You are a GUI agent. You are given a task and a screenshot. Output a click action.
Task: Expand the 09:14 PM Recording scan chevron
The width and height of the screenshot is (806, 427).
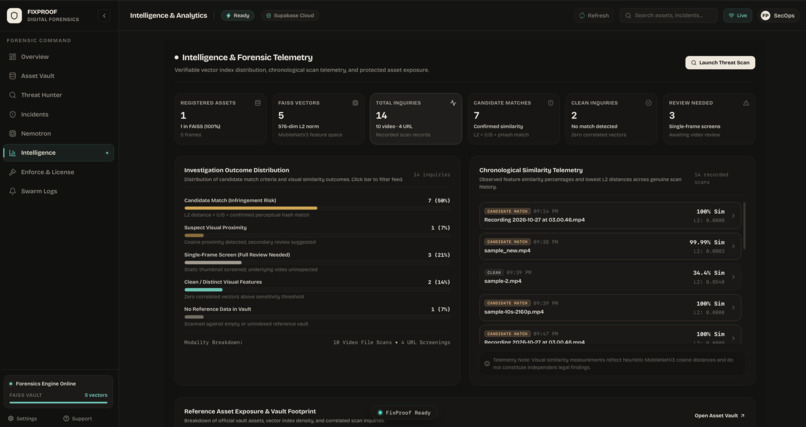(733, 216)
